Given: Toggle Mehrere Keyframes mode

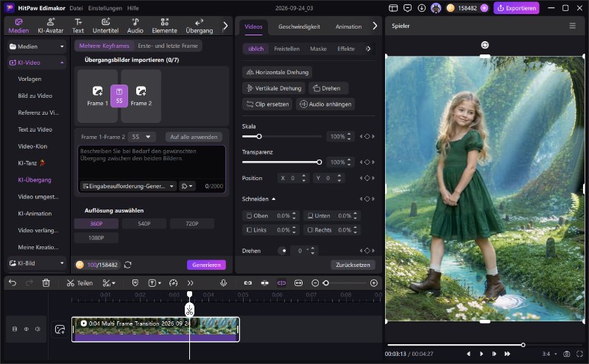Looking at the screenshot, I should pyautogui.click(x=104, y=46).
